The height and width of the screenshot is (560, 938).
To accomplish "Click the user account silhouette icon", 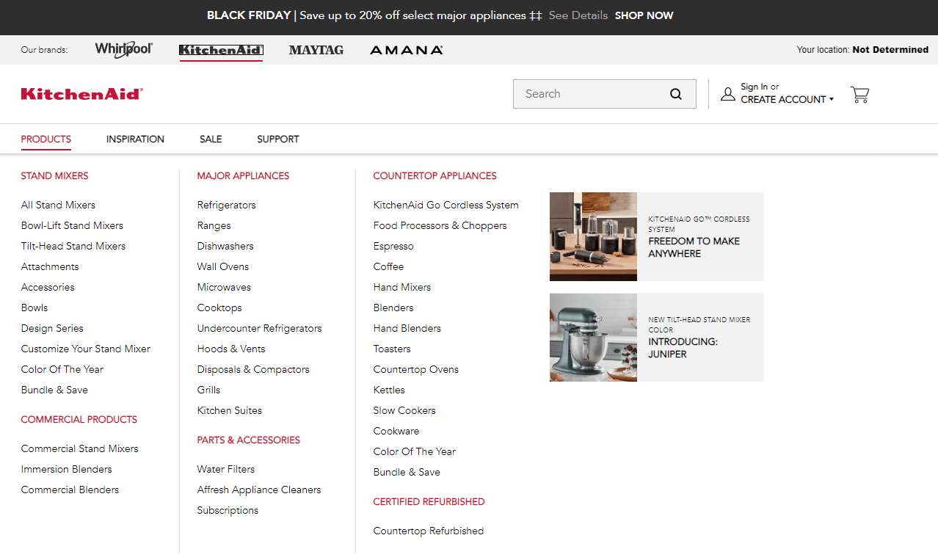I will 727,94.
